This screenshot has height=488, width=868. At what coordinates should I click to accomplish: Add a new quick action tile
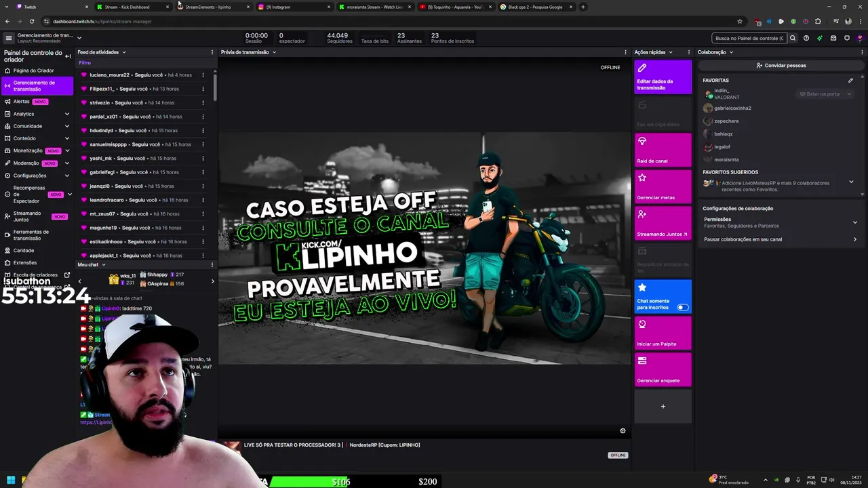tap(663, 407)
